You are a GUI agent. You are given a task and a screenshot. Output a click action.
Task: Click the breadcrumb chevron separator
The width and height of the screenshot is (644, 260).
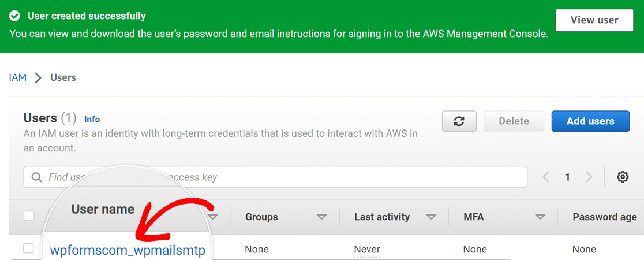(38, 77)
